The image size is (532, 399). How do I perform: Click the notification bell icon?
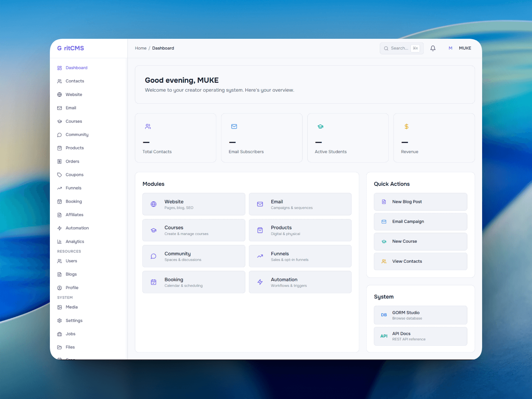coord(433,48)
